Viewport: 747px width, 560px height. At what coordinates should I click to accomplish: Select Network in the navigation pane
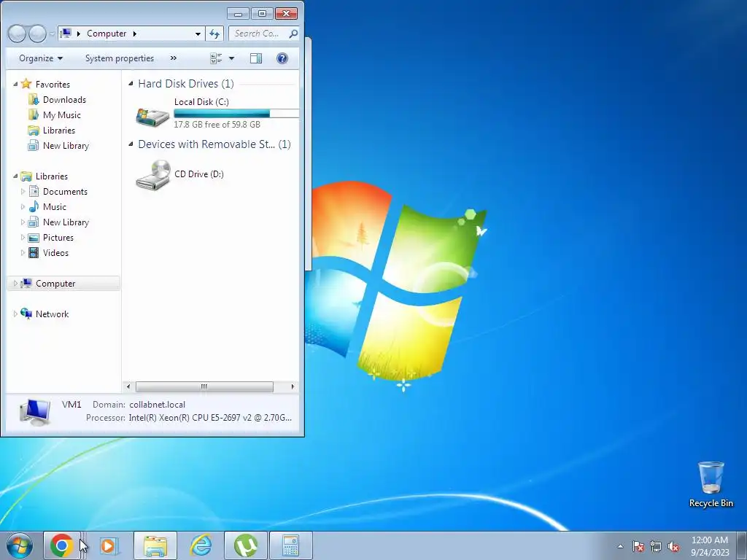(x=52, y=314)
